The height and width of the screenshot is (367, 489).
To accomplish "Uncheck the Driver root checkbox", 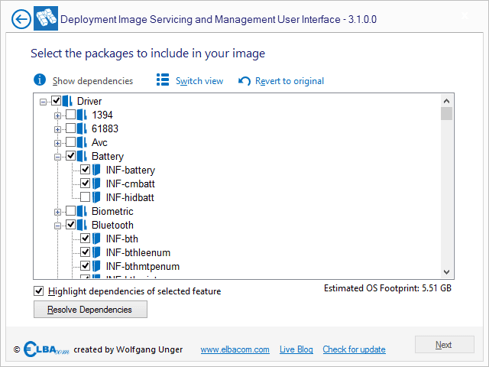I will pyautogui.click(x=56, y=101).
